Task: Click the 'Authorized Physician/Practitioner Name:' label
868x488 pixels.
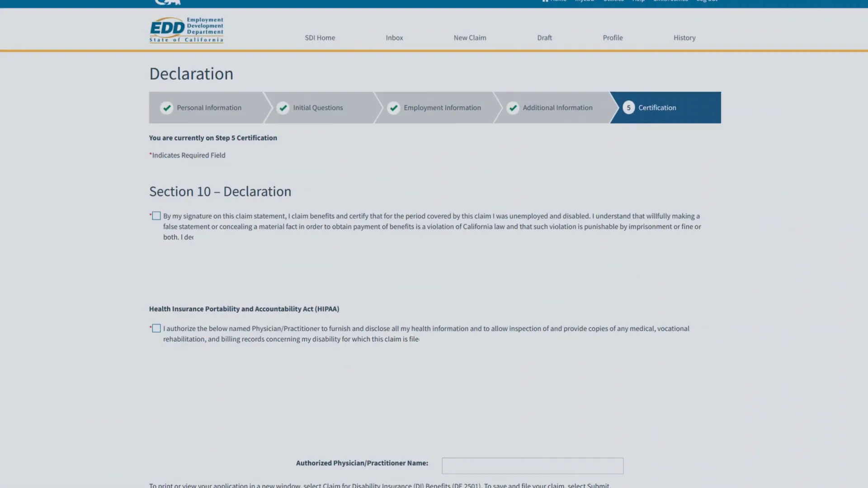Action: 362,463
